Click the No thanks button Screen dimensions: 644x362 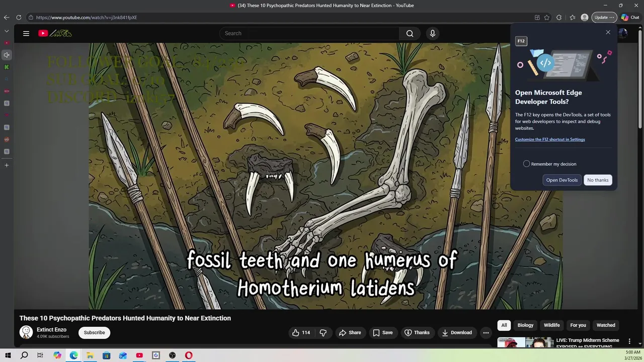(598, 180)
